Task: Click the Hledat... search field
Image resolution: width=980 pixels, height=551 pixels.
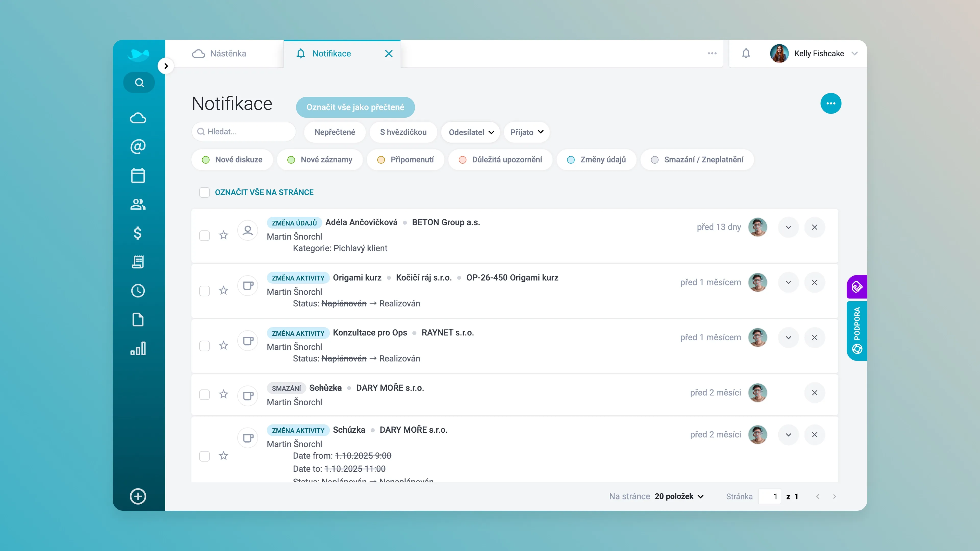Action: tap(244, 132)
